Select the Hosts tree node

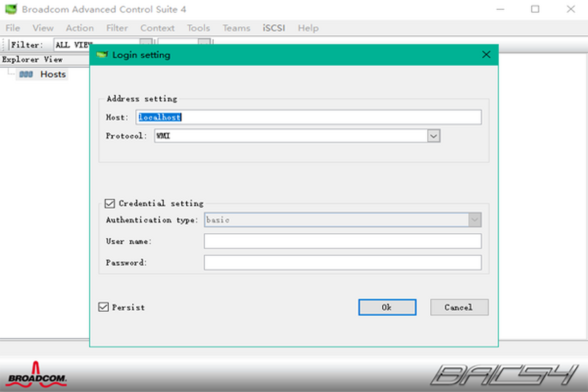[x=53, y=74]
